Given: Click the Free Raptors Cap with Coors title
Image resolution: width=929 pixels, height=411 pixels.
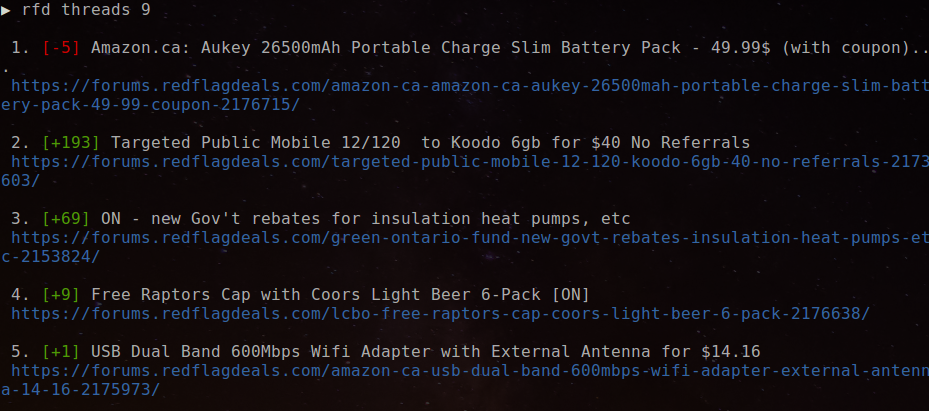Looking at the screenshot, I should click(x=340, y=295).
